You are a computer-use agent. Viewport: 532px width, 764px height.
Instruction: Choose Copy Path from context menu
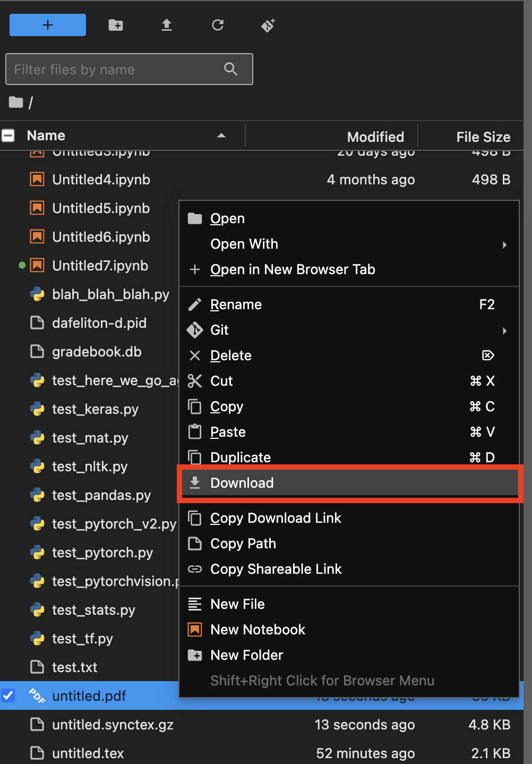tap(349, 544)
